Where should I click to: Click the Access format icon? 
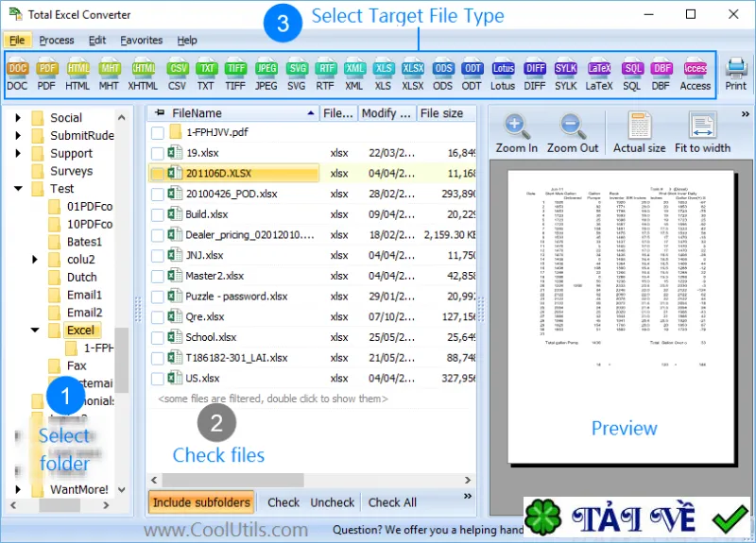pyautogui.click(x=696, y=76)
